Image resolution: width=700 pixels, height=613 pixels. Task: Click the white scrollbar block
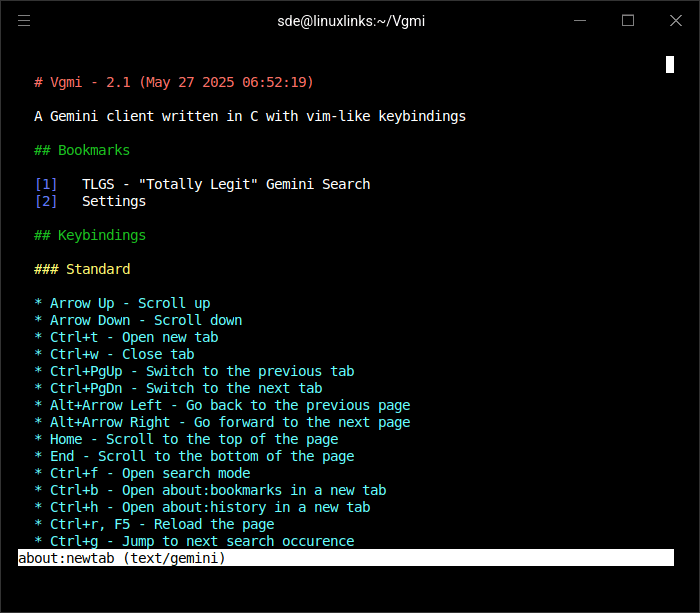[x=670, y=64]
